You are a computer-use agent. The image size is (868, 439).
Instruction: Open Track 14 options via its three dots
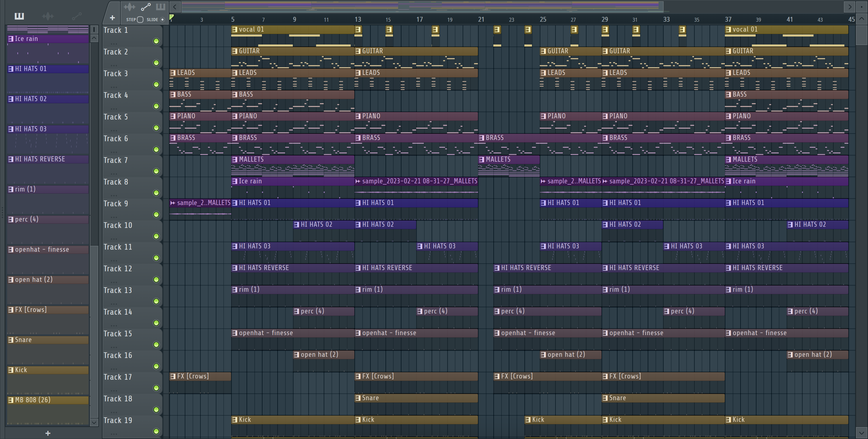pos(114,325)
